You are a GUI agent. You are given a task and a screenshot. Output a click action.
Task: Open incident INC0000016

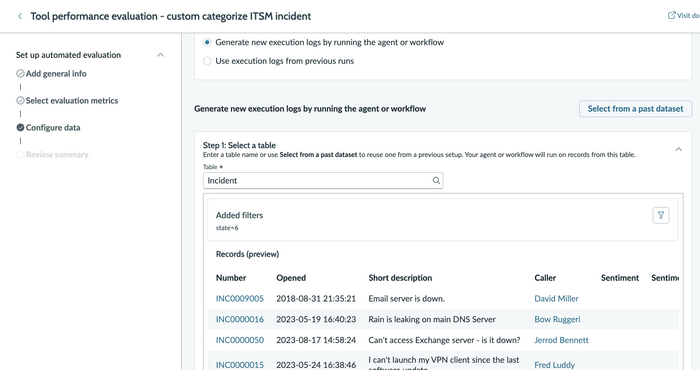click(240, 319)
